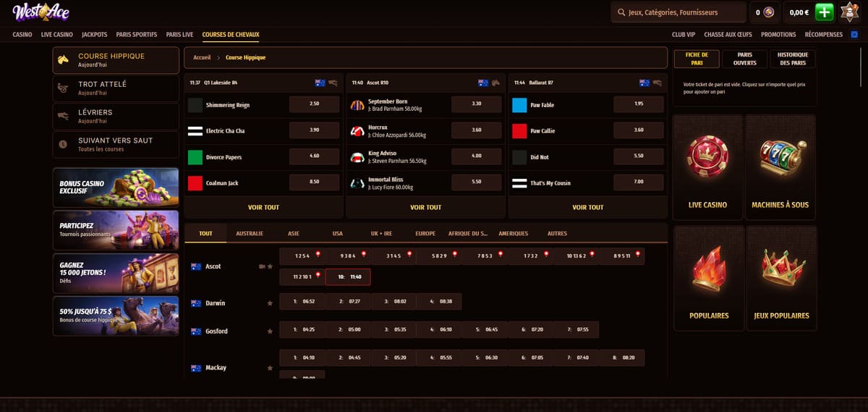
Task: Switch to the UK + IRE tab
Action: coord(381,234)
